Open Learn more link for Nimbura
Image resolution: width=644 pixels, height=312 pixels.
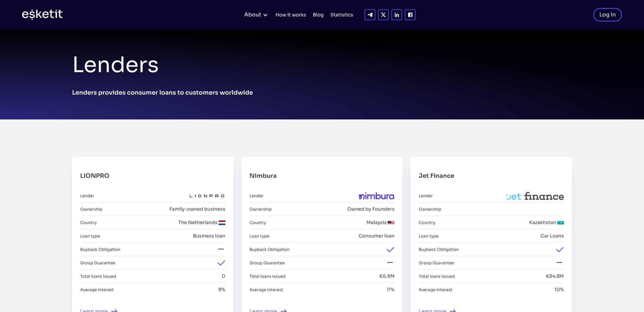(x=268, y=310)
